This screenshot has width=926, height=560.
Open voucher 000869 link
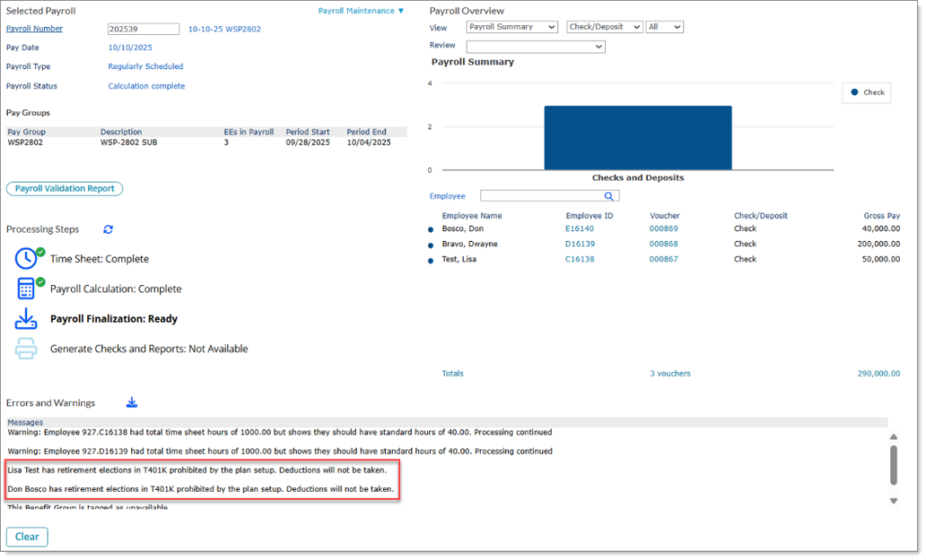click(x=663, y=229)
